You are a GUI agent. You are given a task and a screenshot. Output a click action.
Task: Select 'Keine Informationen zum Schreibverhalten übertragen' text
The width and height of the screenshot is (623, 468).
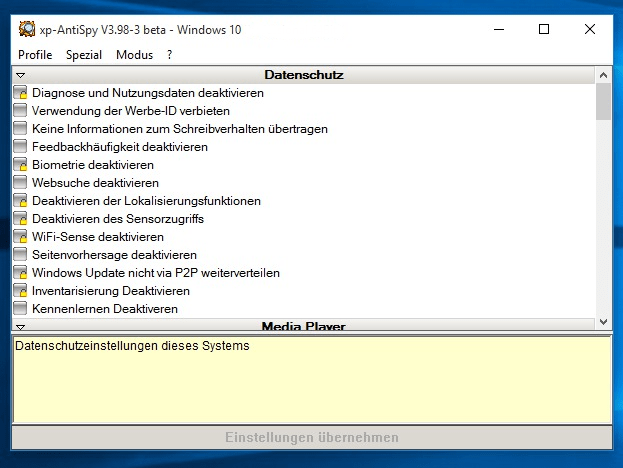click(180, 129)
